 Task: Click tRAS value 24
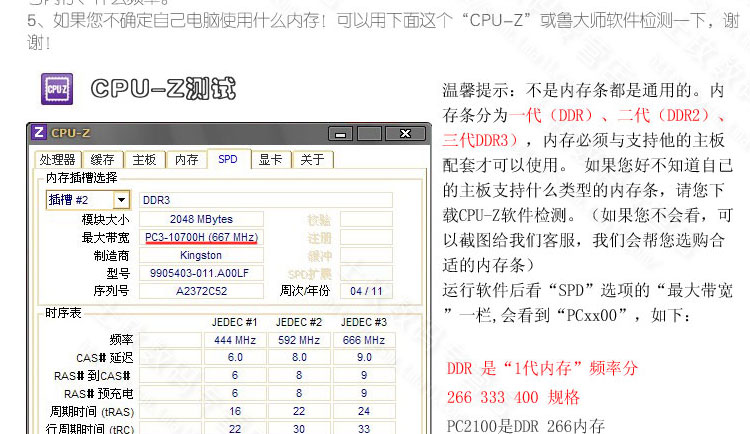pyautogui.click(x=364, y=411)
